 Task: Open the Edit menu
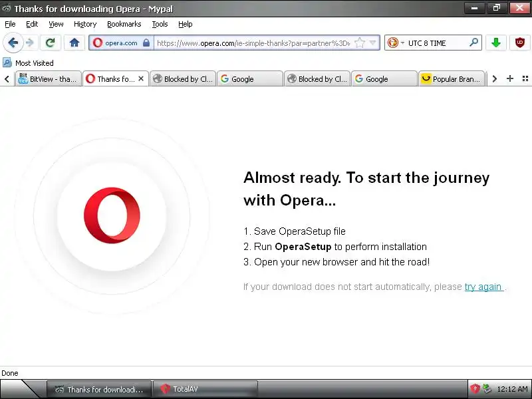32,24
